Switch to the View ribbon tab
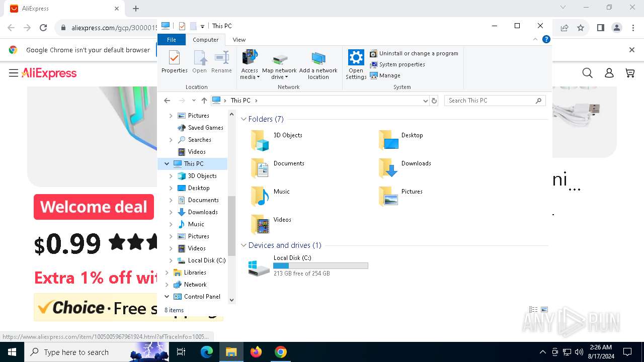Image resolution: width=644 pixels, height=362 pixels. pos(239,40)
